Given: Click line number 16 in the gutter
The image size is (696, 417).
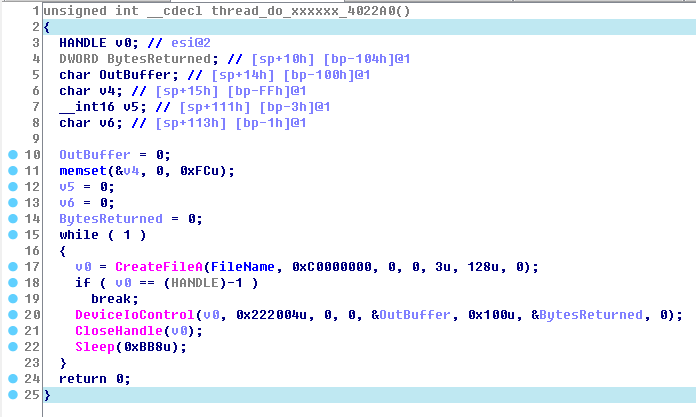Looking at the screenshot, I should click(32, 251).
